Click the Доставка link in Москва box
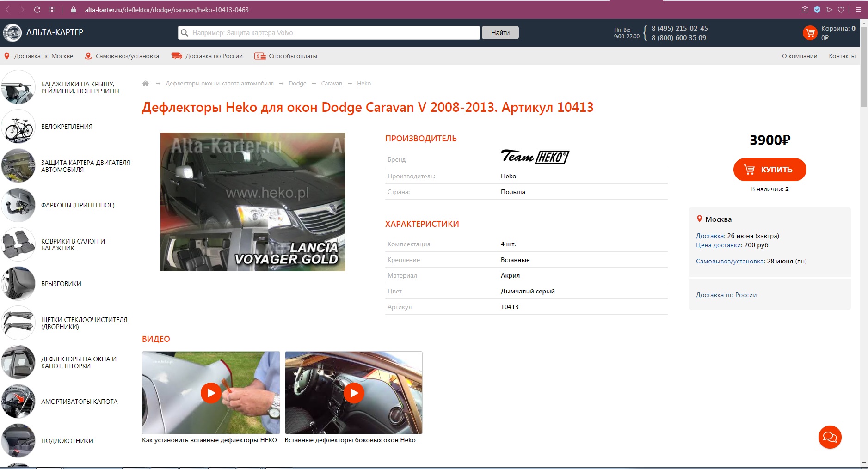This screenshot has width=868, height=469. click(710, 236)
